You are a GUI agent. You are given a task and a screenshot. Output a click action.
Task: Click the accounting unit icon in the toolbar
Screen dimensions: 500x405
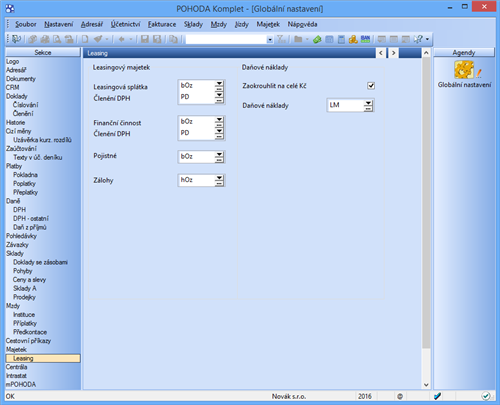pos(17,39)
